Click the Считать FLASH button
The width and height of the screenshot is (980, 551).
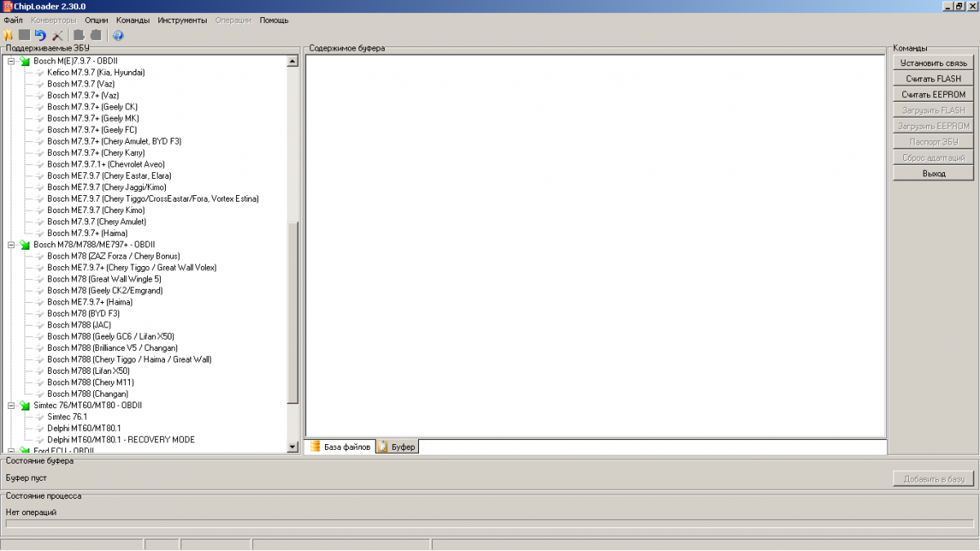(933, 78)
